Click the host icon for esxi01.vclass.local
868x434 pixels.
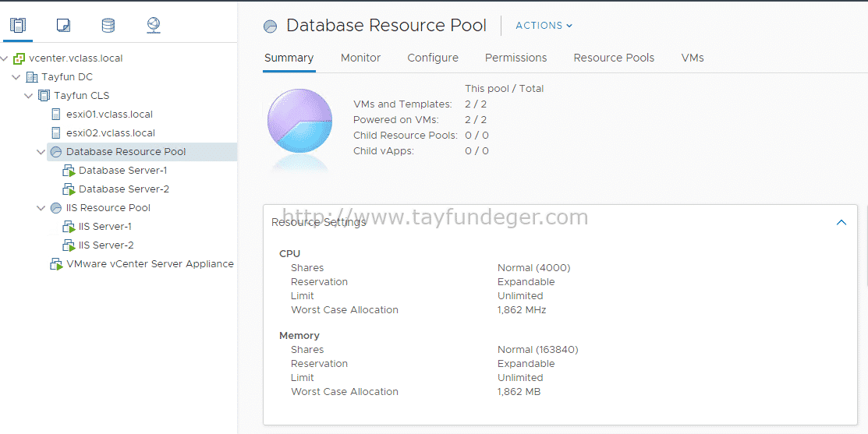click(56, 115)
